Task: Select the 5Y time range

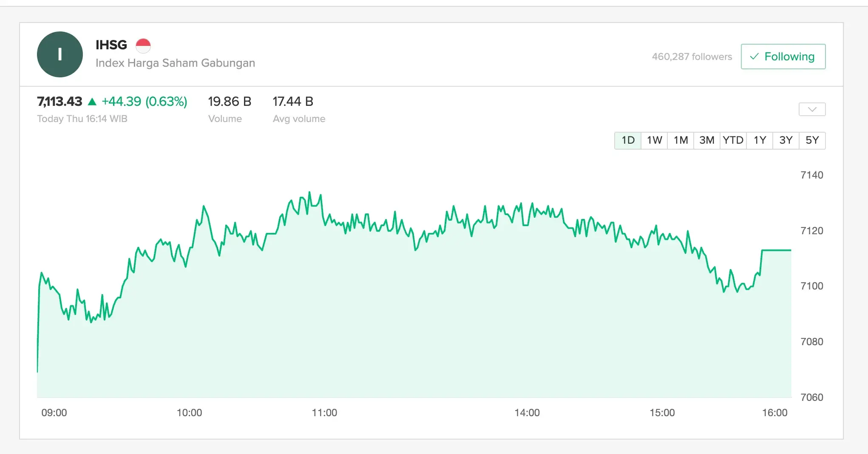Action: [x=812, y=140]
